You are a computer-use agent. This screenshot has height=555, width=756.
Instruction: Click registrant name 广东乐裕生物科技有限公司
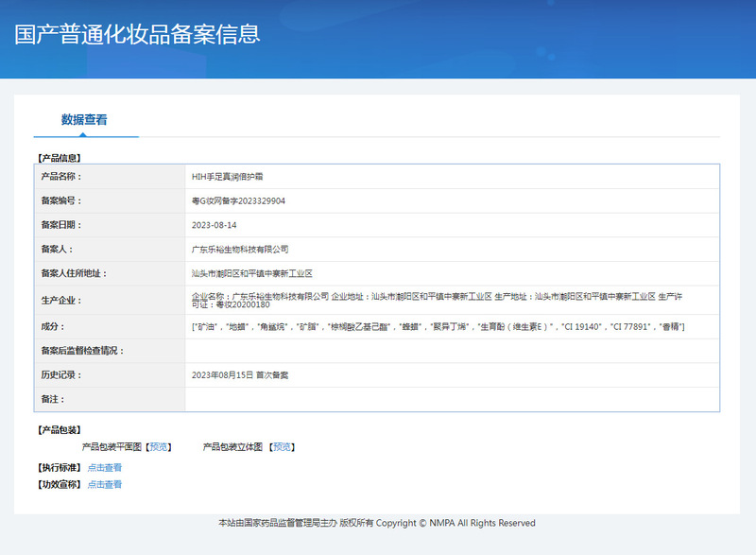tap(239, 250)
